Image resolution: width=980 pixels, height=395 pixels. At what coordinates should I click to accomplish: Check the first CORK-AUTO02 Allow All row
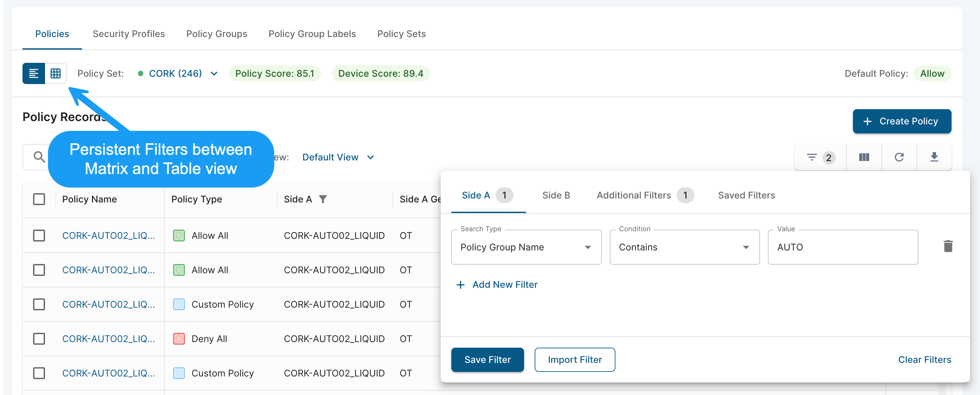39,236
